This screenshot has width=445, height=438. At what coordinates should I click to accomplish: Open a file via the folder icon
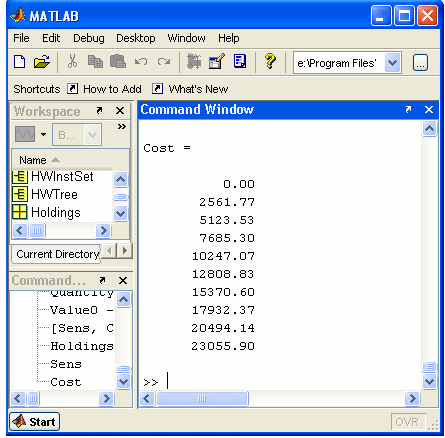tap(42, 62)
